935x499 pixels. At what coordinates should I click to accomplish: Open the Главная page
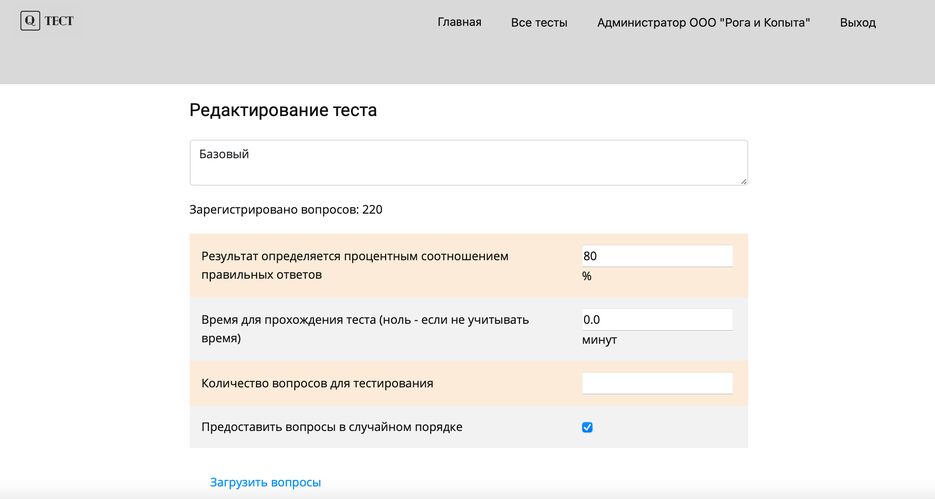tap(459, 22)
